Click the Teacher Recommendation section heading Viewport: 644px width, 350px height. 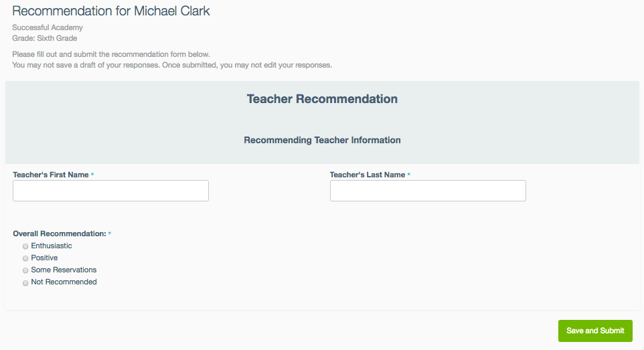pyautogui.click(x=322, y=98)
